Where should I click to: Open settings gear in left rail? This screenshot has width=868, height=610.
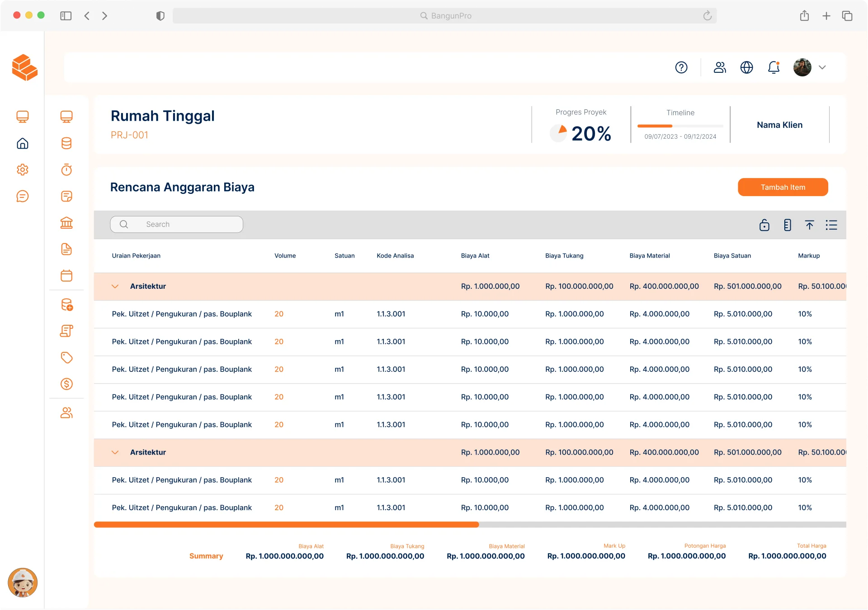(x=23, y=170)
